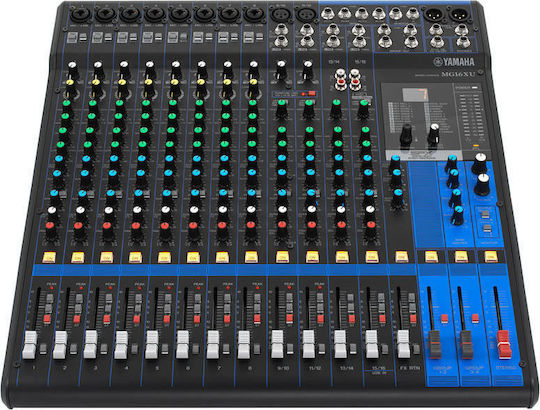Enable the ON button on channel 9/10
The width and height of the screenshot is (540, 410).
(x=282, y=256)
